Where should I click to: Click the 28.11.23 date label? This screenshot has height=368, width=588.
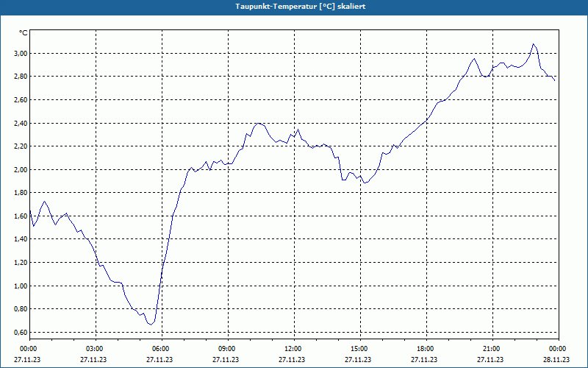[x=558, y=359]
